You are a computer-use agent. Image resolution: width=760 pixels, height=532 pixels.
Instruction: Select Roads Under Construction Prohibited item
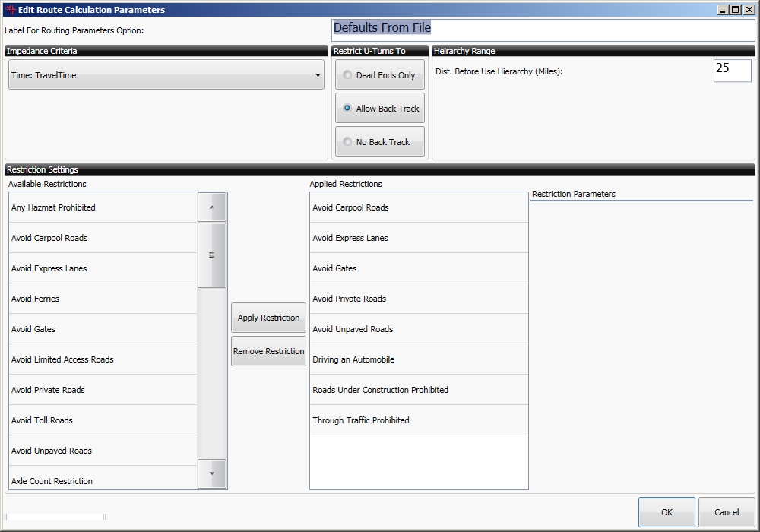click(419, 390)
